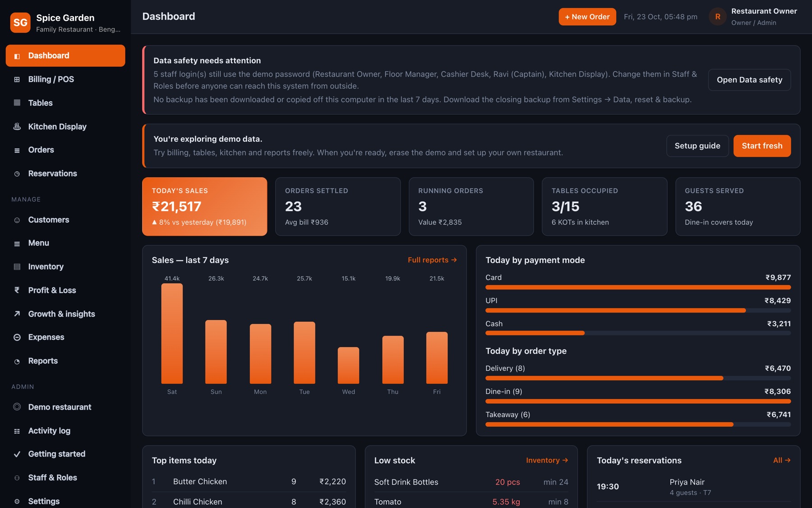Open the Inventory link in Low stock
This screenshot has height=508, width=812.
pos(547,460)
